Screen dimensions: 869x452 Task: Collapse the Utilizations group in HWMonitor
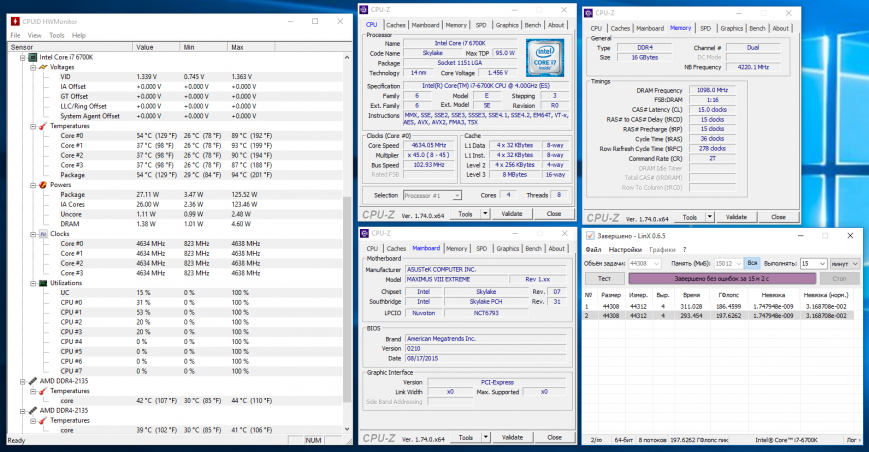point(33,284)
